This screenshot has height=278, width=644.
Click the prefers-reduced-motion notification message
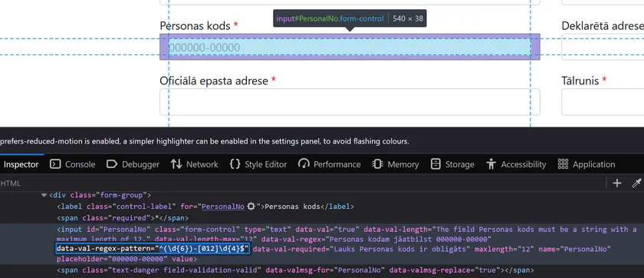point(205,141)
